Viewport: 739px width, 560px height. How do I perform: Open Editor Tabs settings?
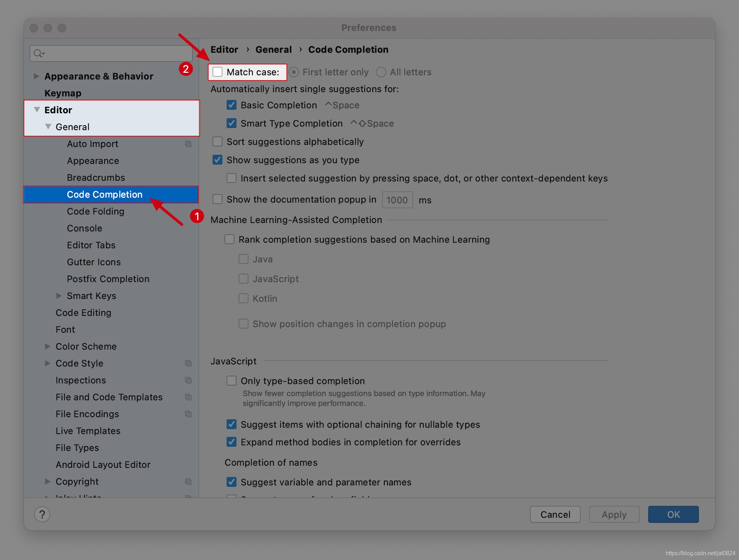(91, 245)
